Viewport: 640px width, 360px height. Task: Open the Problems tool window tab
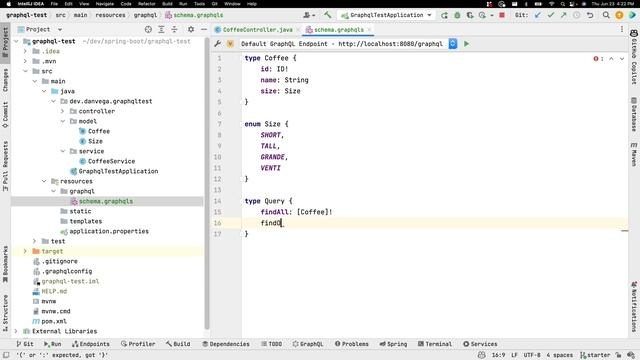coord(351,344)
